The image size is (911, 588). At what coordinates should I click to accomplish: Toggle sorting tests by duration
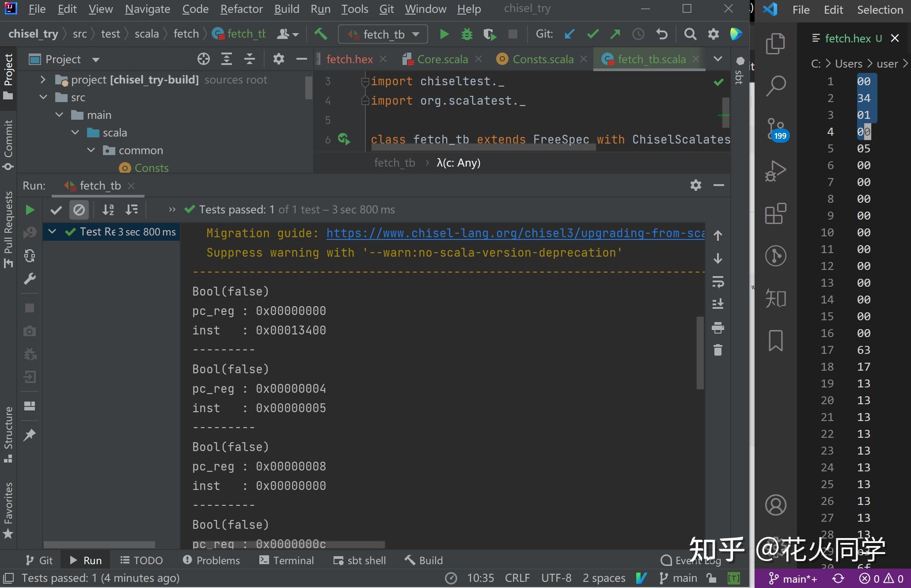point(131,210)
